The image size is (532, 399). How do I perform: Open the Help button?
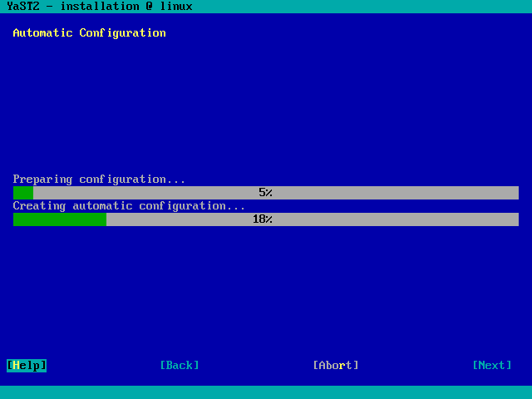[27, 366]
